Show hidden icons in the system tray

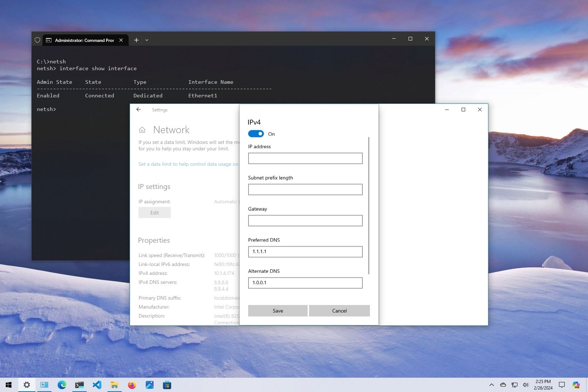coord(492,385)
